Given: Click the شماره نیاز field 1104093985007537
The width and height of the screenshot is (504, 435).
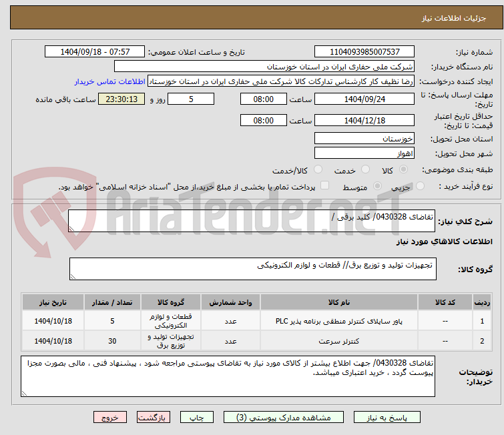Looking at the screenshot, I should point(364,52).
